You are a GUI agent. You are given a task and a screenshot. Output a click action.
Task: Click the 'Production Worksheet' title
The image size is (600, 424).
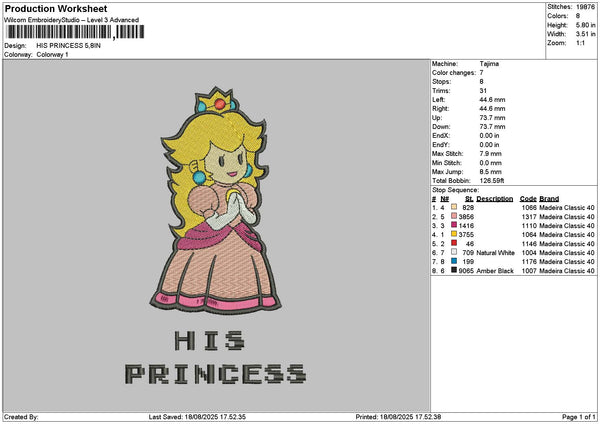(x=56, y=8)
